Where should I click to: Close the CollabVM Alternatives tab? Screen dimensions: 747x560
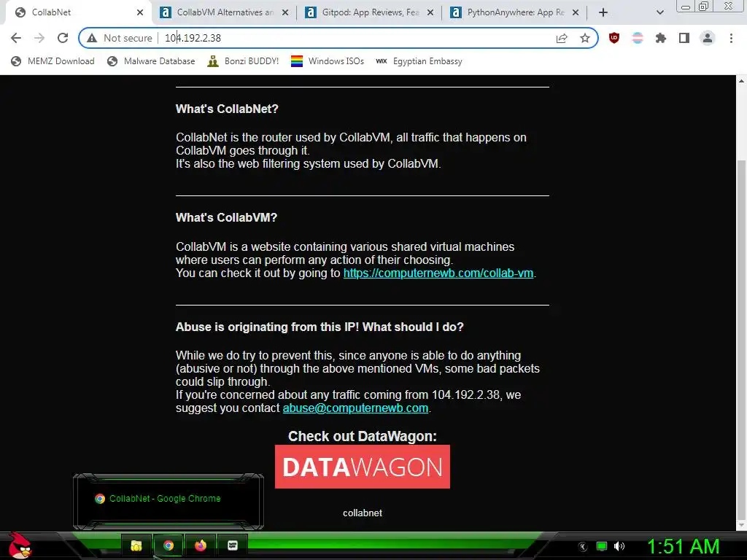point(285,12)
